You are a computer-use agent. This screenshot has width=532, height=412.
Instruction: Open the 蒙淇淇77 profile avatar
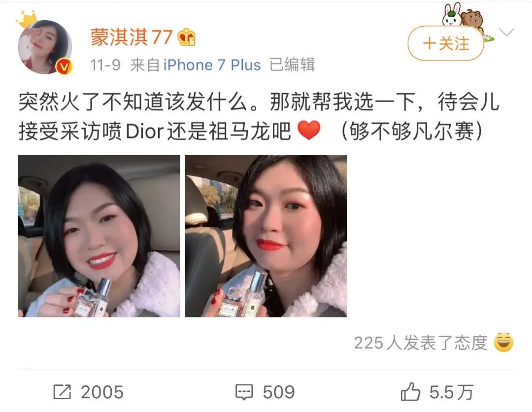[x=44, y=46]
